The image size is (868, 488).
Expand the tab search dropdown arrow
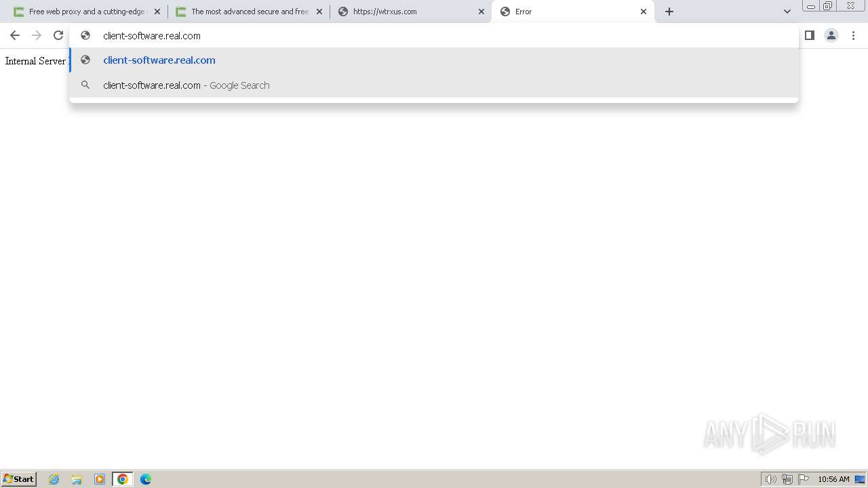[x=787, y=12]
